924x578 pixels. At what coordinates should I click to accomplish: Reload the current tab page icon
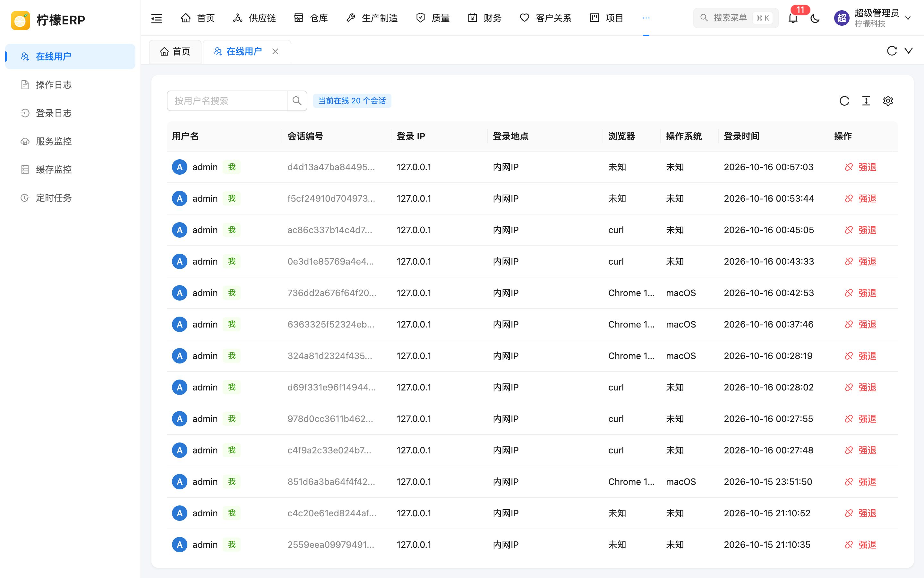pyautogui.click(x=892, y=51)
